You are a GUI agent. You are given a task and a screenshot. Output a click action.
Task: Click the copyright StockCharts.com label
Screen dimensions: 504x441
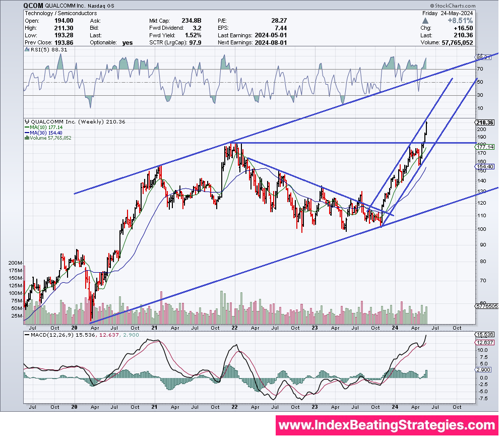(453, 6)
